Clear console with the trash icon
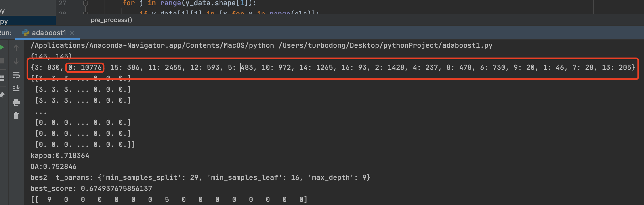644x205 pixels. coord(16,116)
